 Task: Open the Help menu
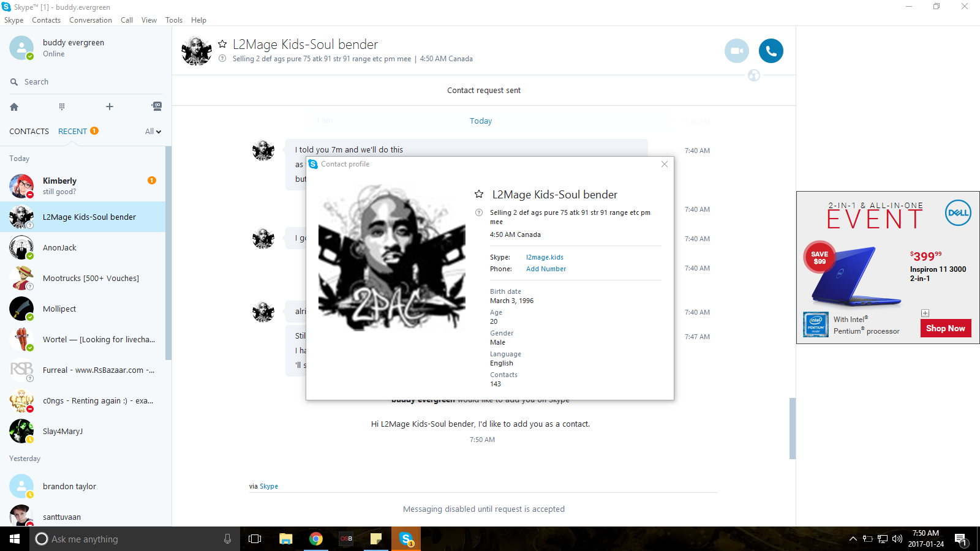click(x=198, y=20)
